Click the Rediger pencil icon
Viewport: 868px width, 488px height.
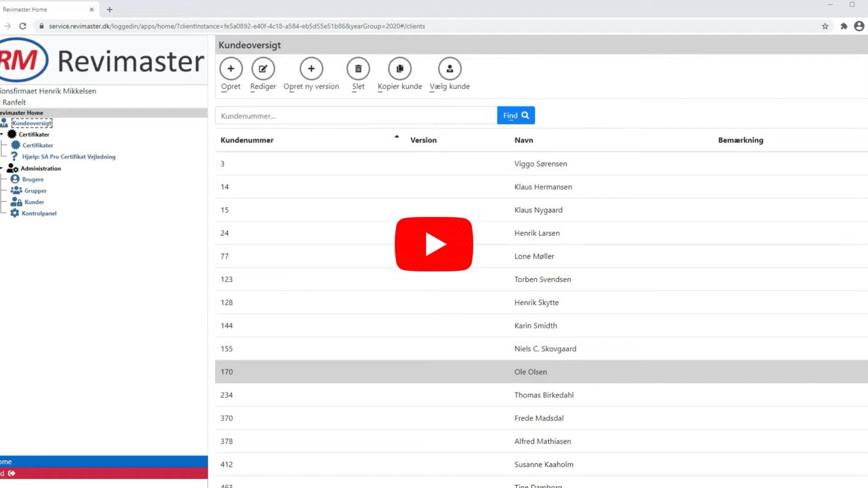coord(263,69)
